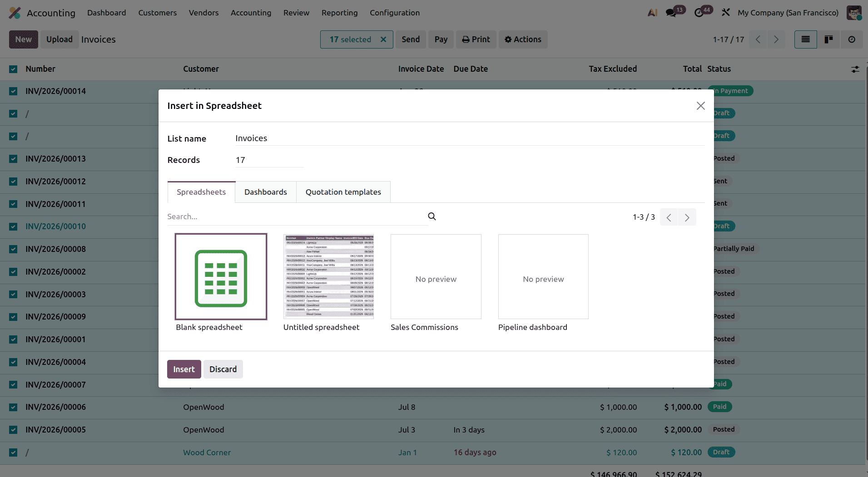Edit the List name field
868x477 pixels.
pos(470,138)
